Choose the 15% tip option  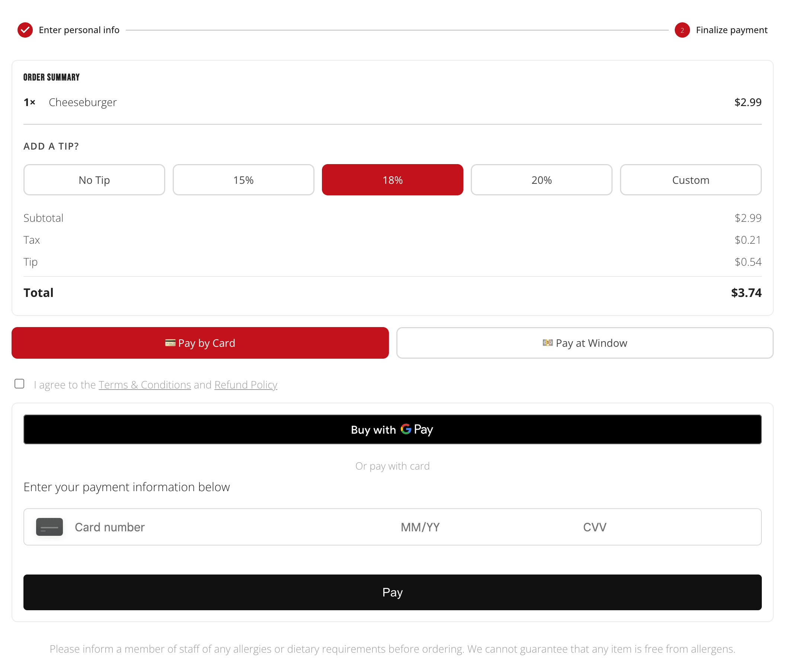(243, 180)
